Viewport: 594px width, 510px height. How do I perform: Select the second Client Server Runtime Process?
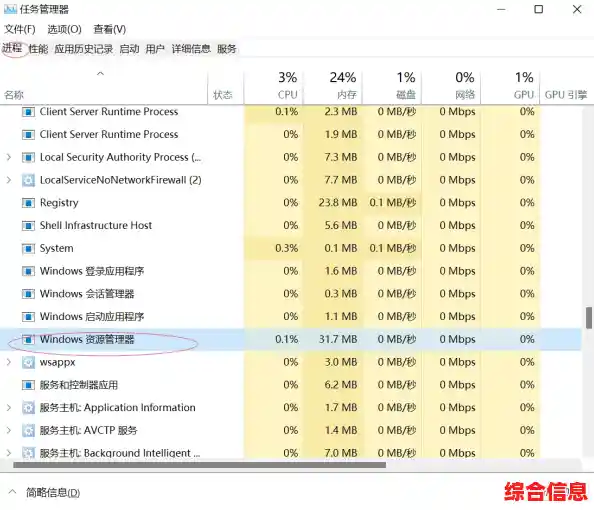point(109,135)
